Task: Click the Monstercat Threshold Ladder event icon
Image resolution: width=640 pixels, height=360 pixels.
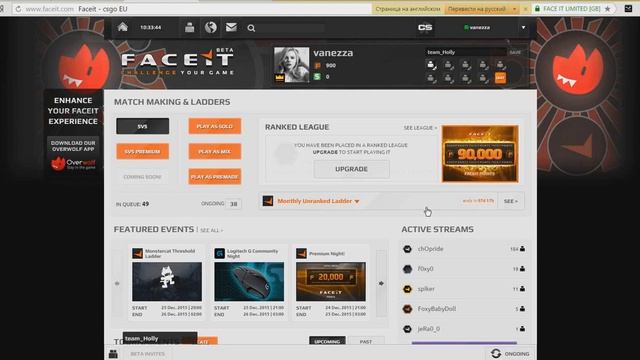Action: tap(138, 253)
